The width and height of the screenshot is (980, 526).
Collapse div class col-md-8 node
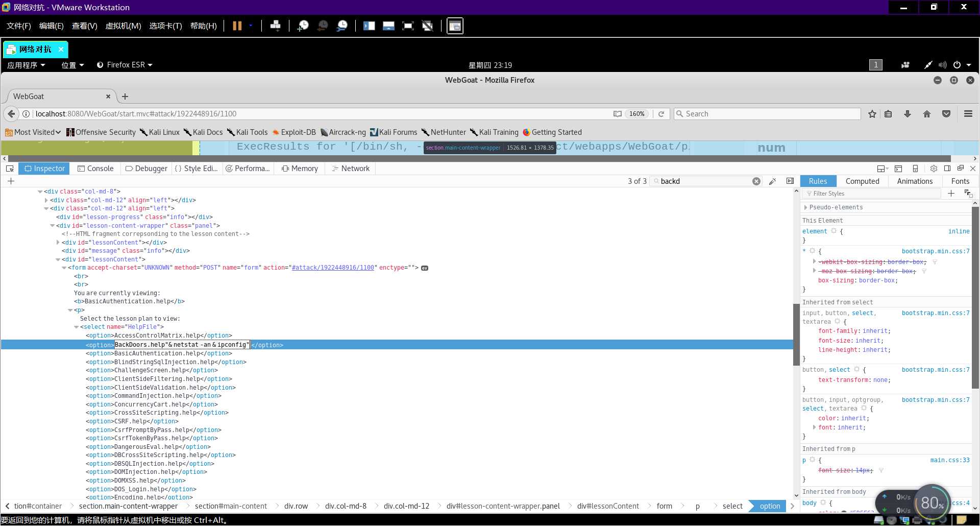click(40, 192)
